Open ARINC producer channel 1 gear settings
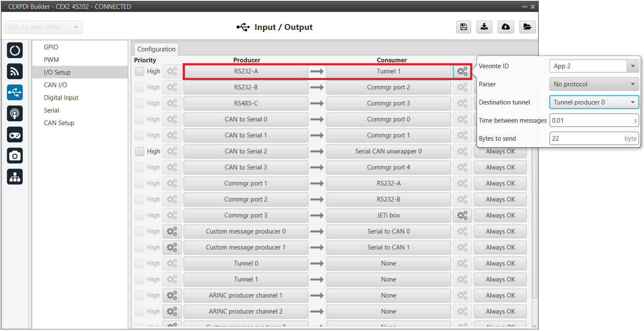Screen dimensions: 644x332 point(172,295)
